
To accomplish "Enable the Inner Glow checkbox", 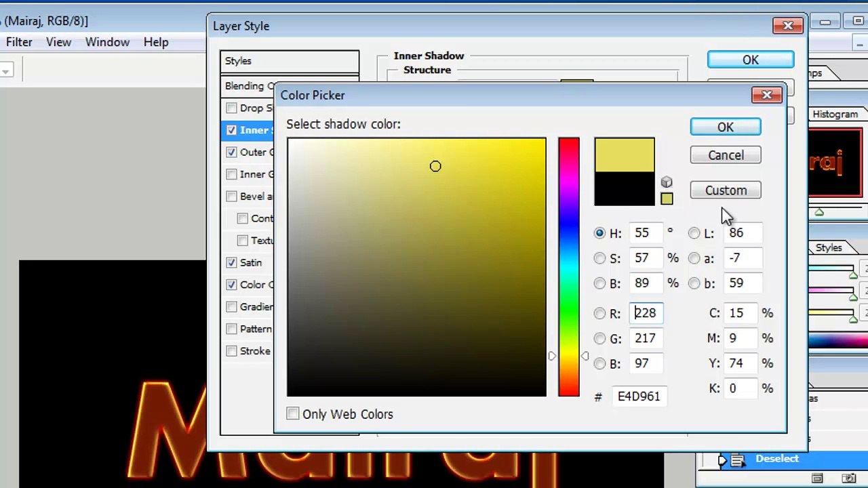I will (232, 174).
